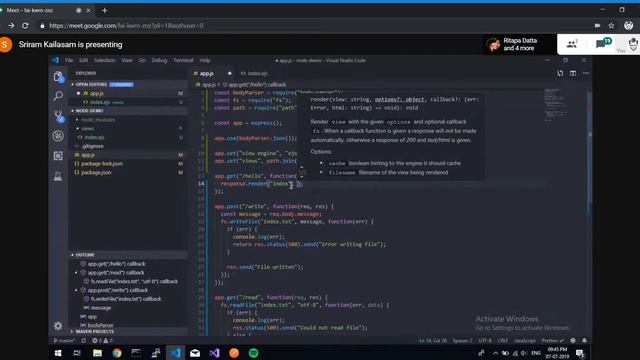
Task: Click the Ln 14 cursor position in the status bar
Action: [x=433, y=340]
